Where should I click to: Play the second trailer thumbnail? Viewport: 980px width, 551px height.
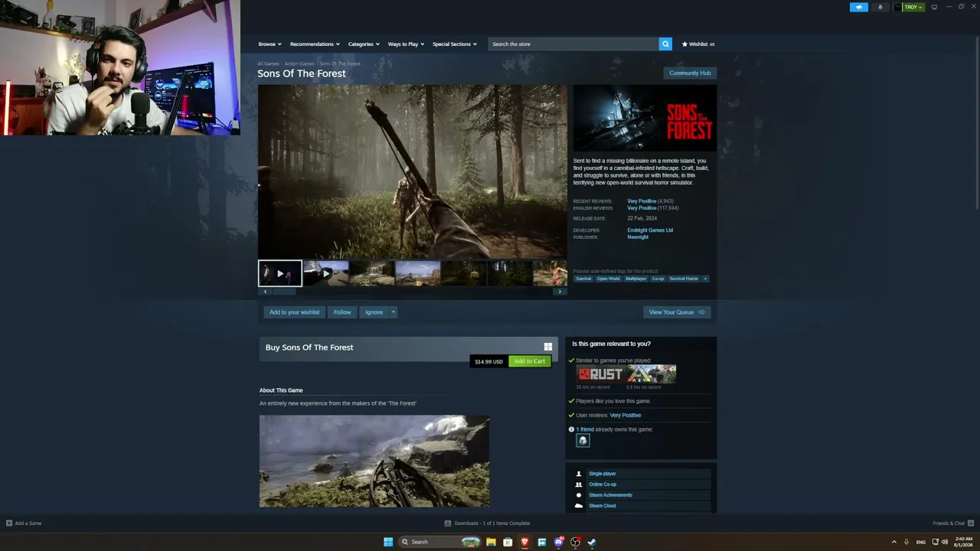(x=326, y=273)
